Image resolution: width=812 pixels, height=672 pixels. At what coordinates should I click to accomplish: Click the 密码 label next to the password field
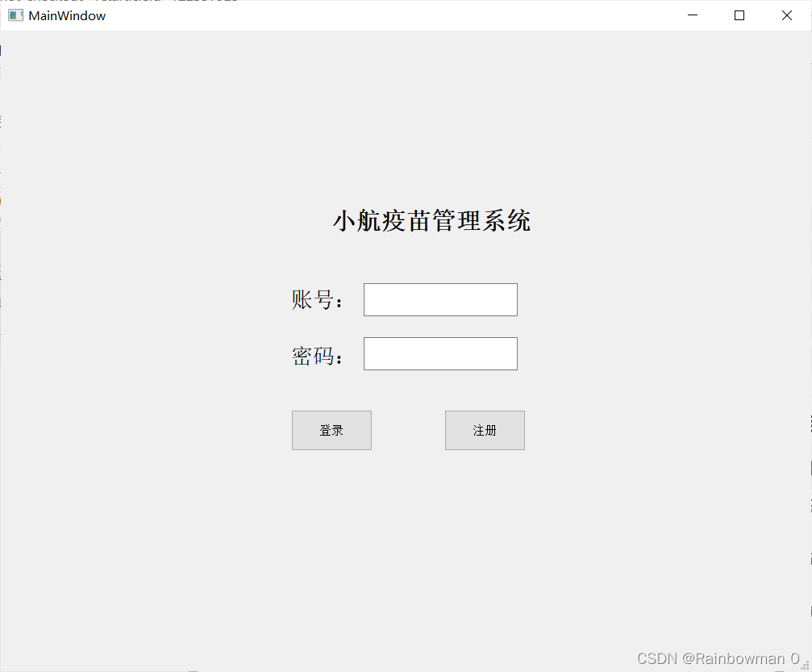(x=318, y=353)
